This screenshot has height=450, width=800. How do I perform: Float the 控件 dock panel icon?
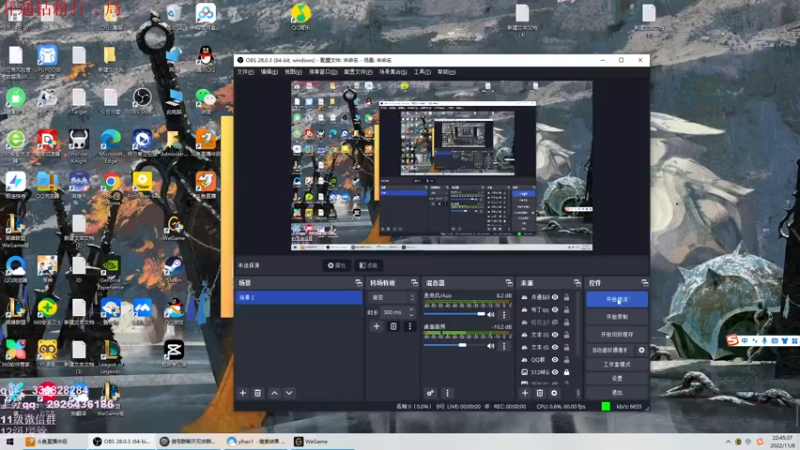tap(644, 283)
